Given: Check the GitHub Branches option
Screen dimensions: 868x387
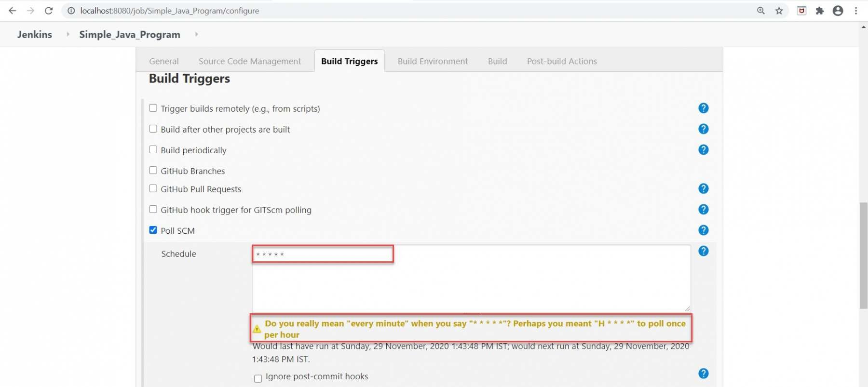Looking at the screenshot, I should tap(153, 170).
